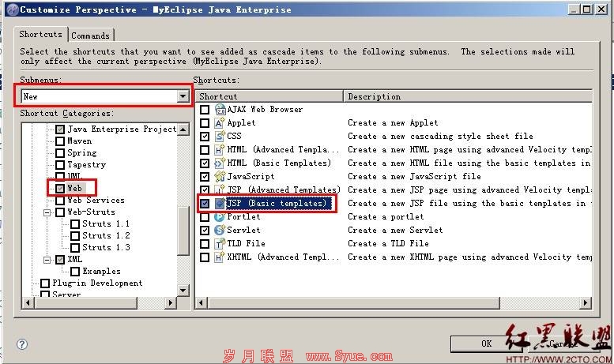The height and width of the screenshot is (364, 614).
Task: Click the TLD File shortcut icon
Action: [x=220, y=244]
